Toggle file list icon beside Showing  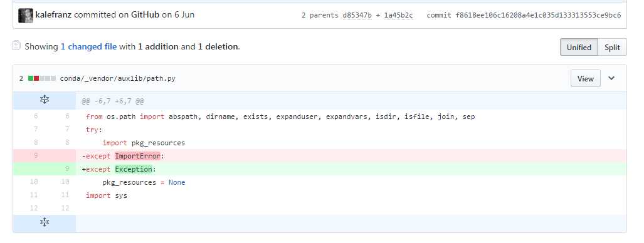click(x=16, y=46)
